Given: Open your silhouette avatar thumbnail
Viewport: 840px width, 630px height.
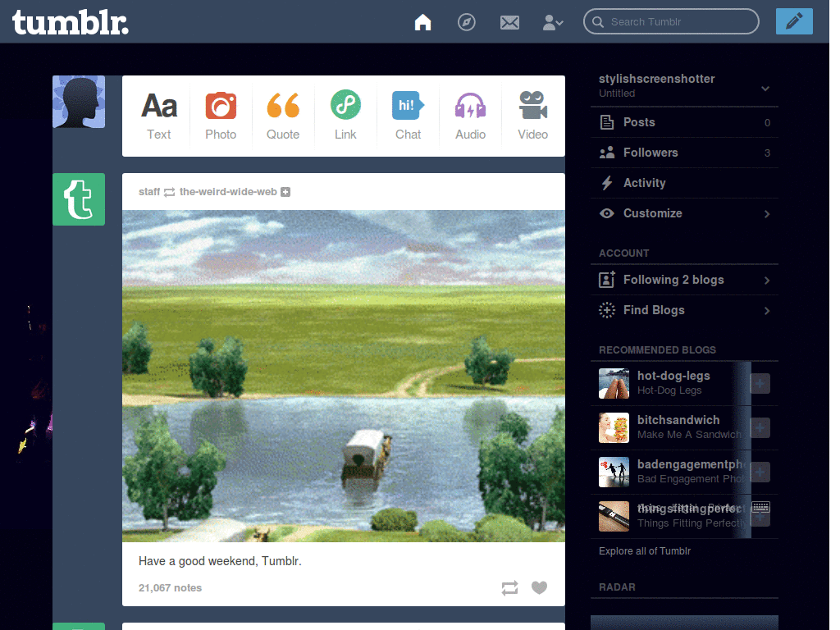Looking at the screenshot, I should click(79, 102).
